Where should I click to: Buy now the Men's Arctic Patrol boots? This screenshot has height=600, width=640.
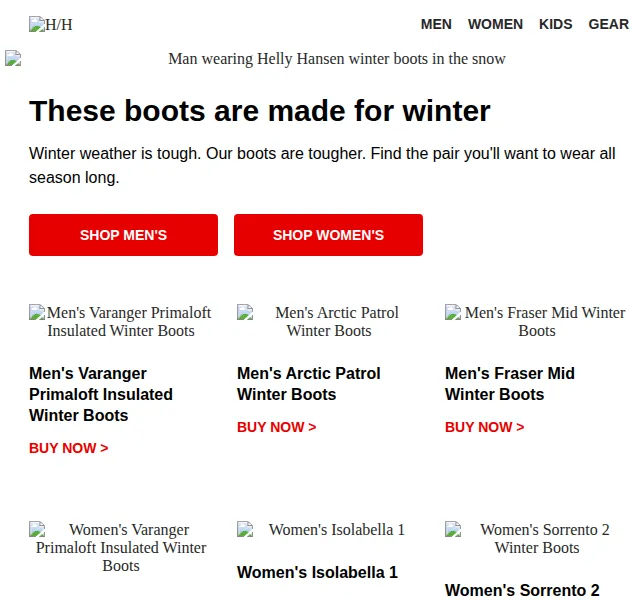277,427
